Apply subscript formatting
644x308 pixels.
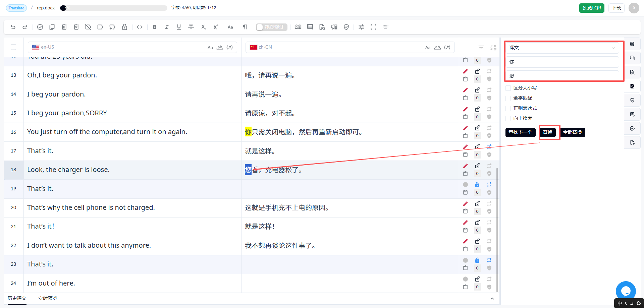tap(204, 27)
